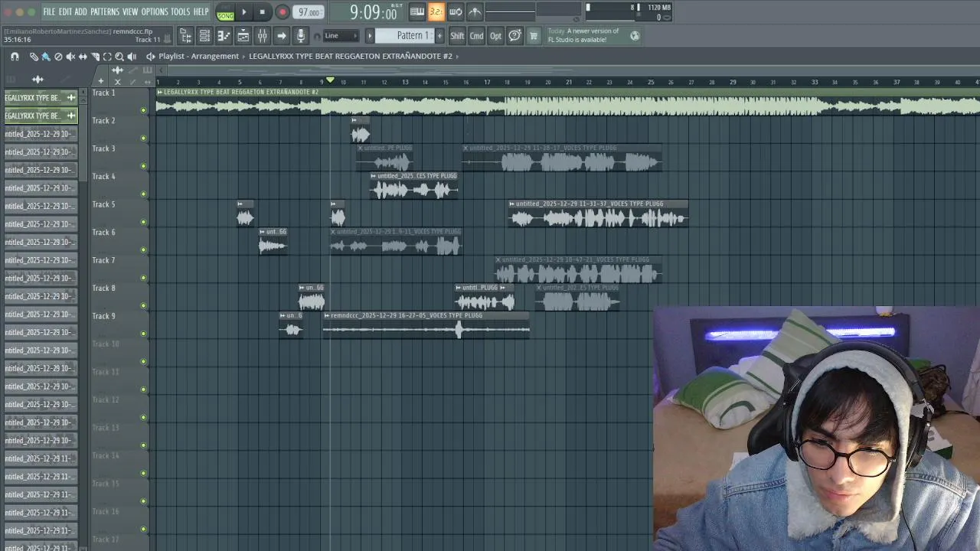Viewport: 980px width, 551px height.
Task: Click the Opt shortcut button
Action: (495, 36)
